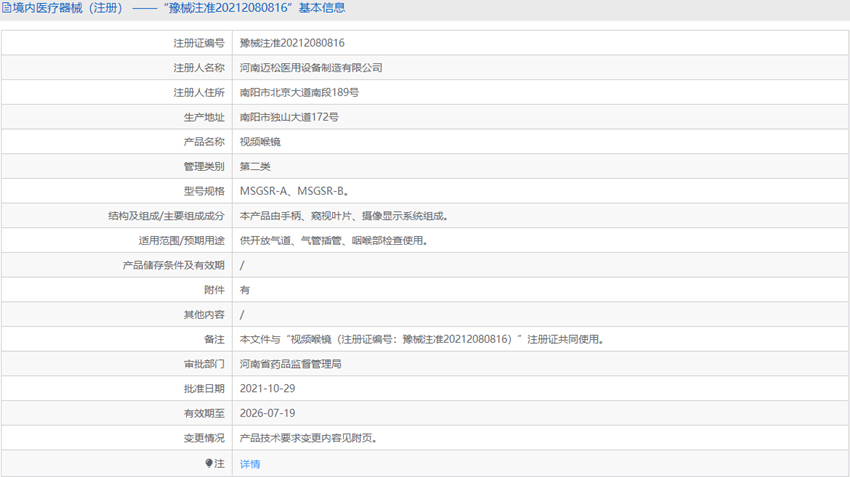The image size is (850, 477).
Task: Click the document icon beside 境内医疗器械 title
Action: click(7, 8)
